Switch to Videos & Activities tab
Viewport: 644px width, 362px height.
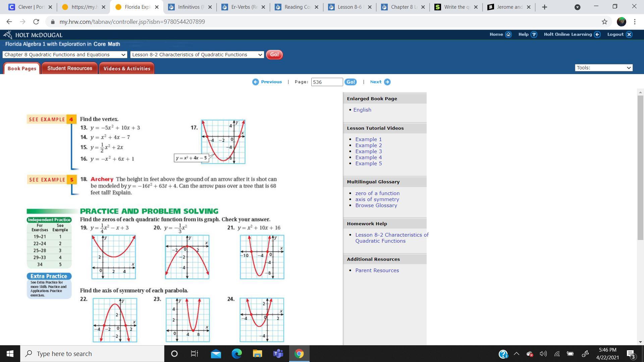pyautogui.click(x=127, y=68)
